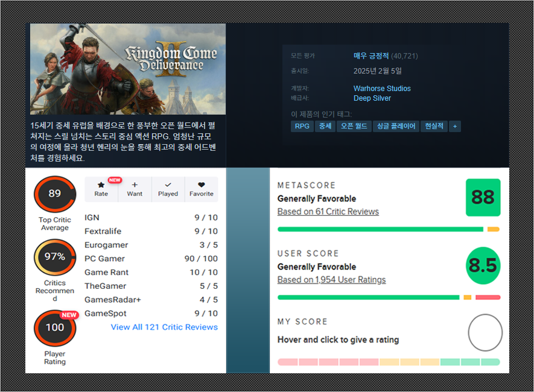Expand more tags with plus button
This screenshot has height=392, width=534.
pyautogui.click(x=454, y=126)
